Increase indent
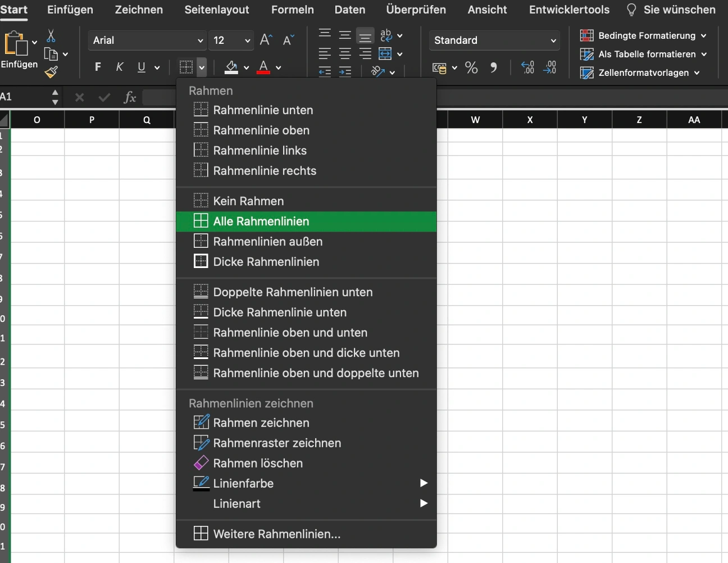The width and height of the screenshot is (728, 563). [x=345, y=71]
